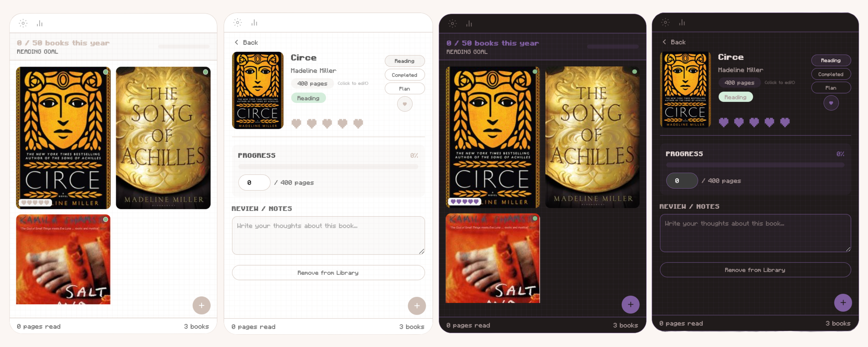The width and height of the screenshot is (868, 347).
Task: Toggle sun theme icon in dark library panel
Action: tap(452, 23)
